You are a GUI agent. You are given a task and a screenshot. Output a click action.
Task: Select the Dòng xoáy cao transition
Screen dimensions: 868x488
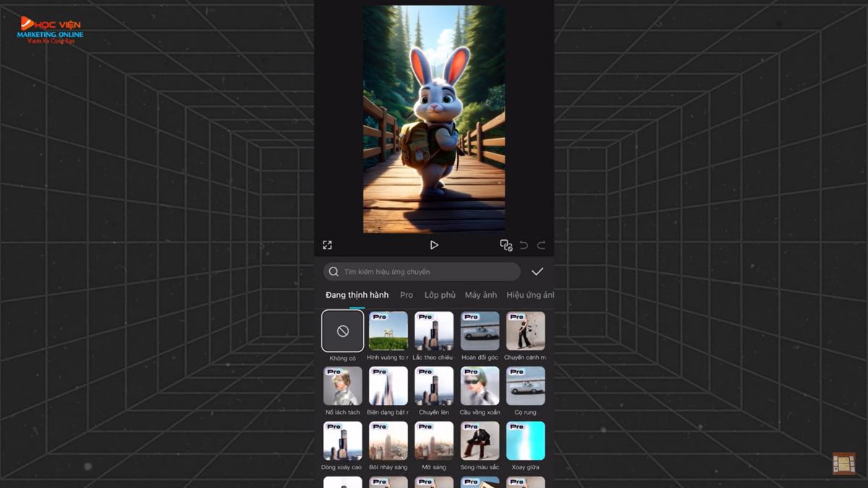coord(343,441)
